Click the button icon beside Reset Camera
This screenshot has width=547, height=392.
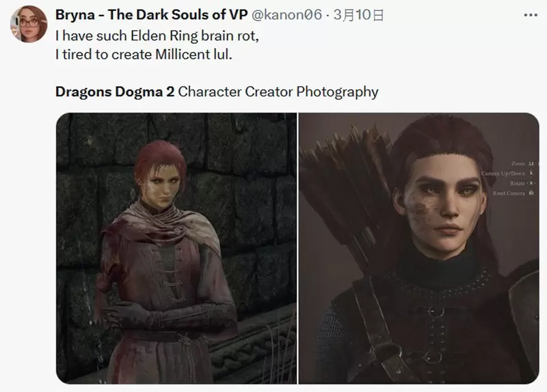coord(531,193)
